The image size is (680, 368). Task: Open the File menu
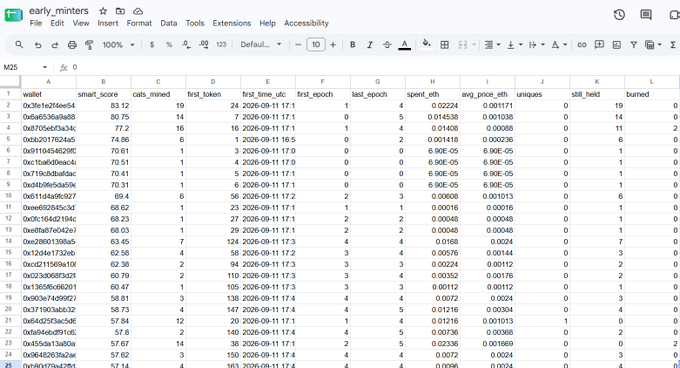[x=36, y=23]
